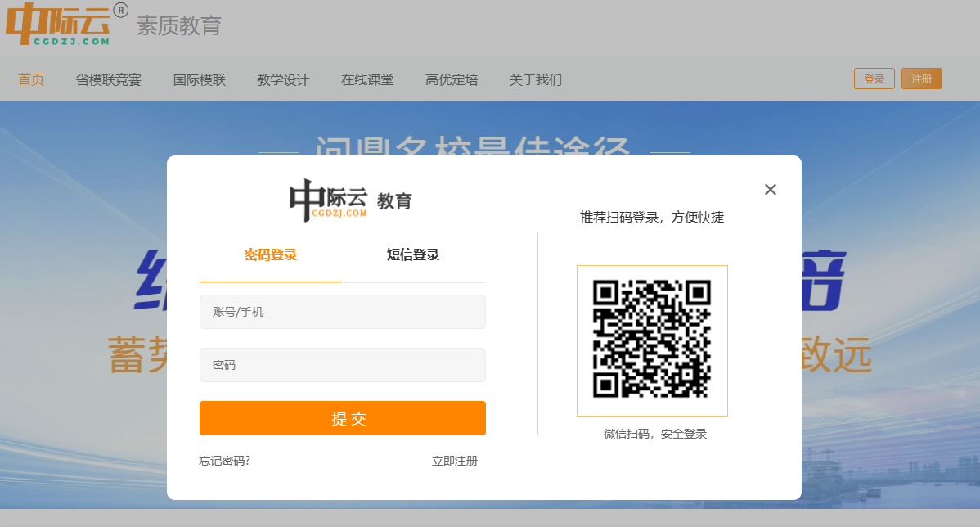Image resolution: width=980 pixels, height=527 pixels.
Task: Switch to the 短信登录 tab
Action: [x=415, y=254]
